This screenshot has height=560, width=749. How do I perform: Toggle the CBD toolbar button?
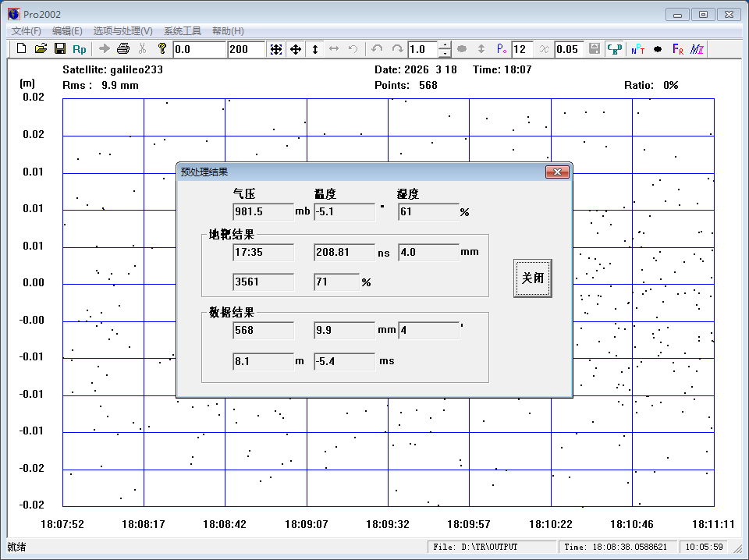tap(615, 49)
